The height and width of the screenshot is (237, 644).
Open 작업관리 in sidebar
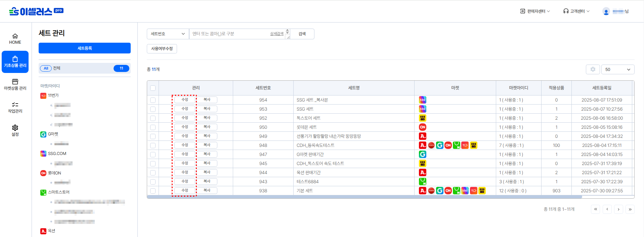15,108
